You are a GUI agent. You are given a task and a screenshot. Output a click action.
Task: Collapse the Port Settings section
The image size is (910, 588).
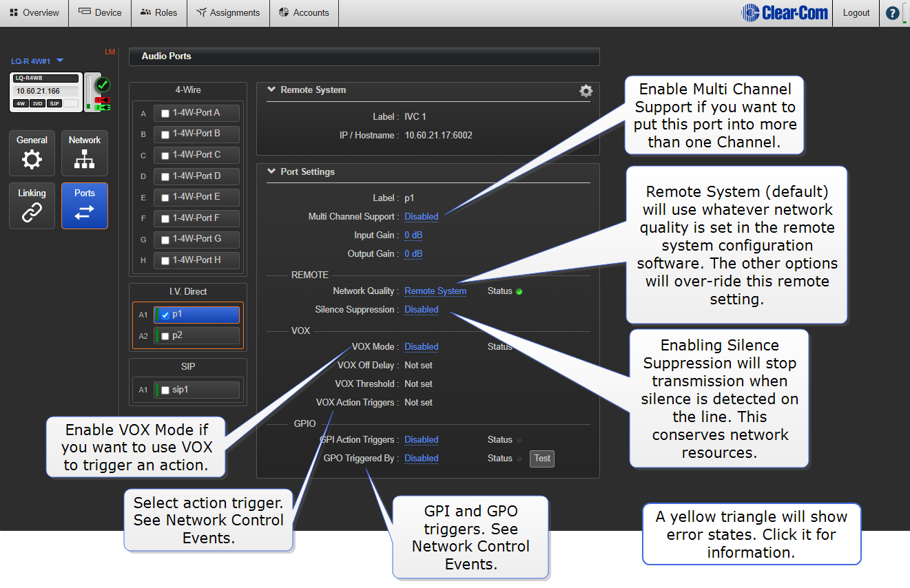coord(271,171)
